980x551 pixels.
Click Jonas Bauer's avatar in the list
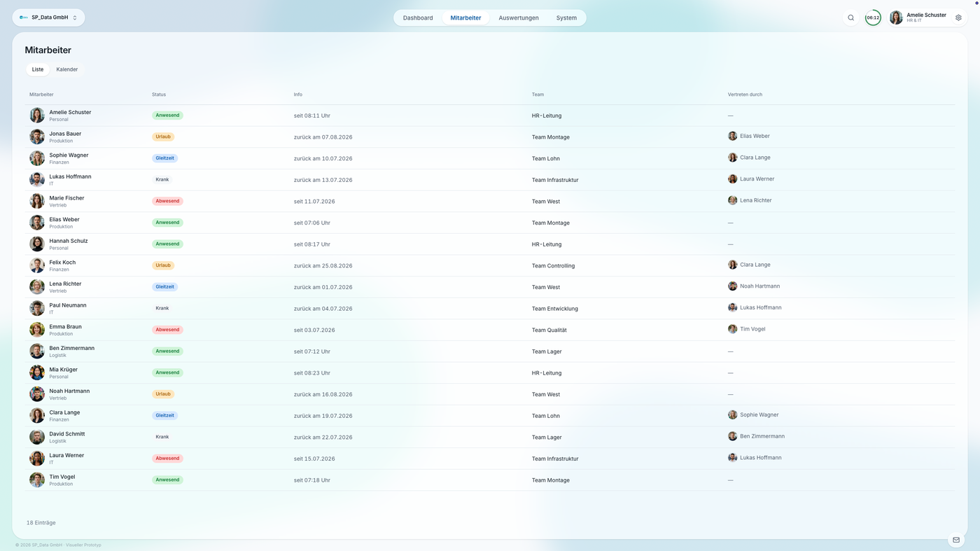pos(37,137)
